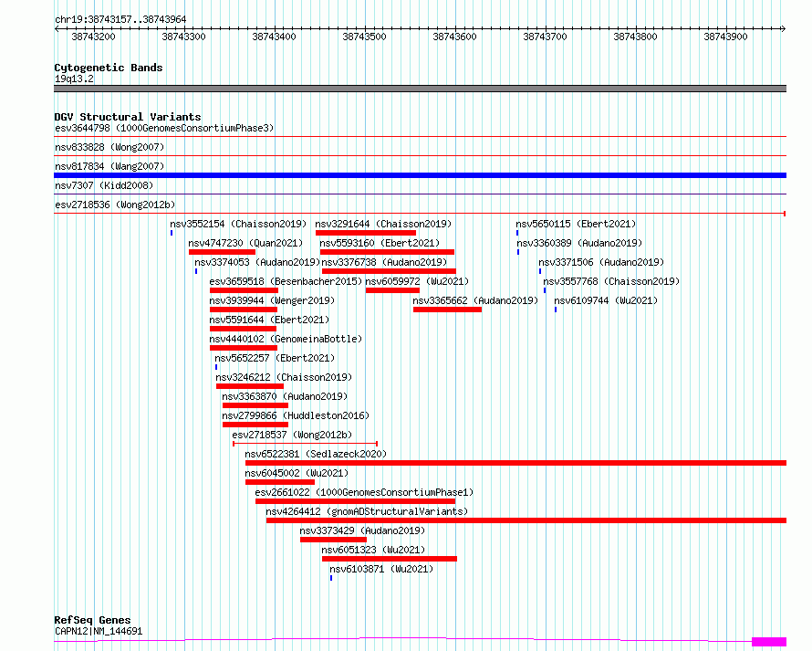Open nsv5650115 (Ebert2021) variant label
Image resolution: width=812 pixels, height=651 pixels.
tap(576, 224)
